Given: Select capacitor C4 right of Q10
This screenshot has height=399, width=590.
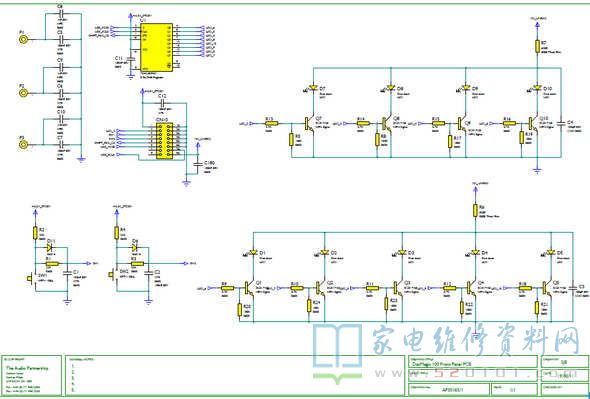Looking at the screenshot, I should [x=561, y=123].
